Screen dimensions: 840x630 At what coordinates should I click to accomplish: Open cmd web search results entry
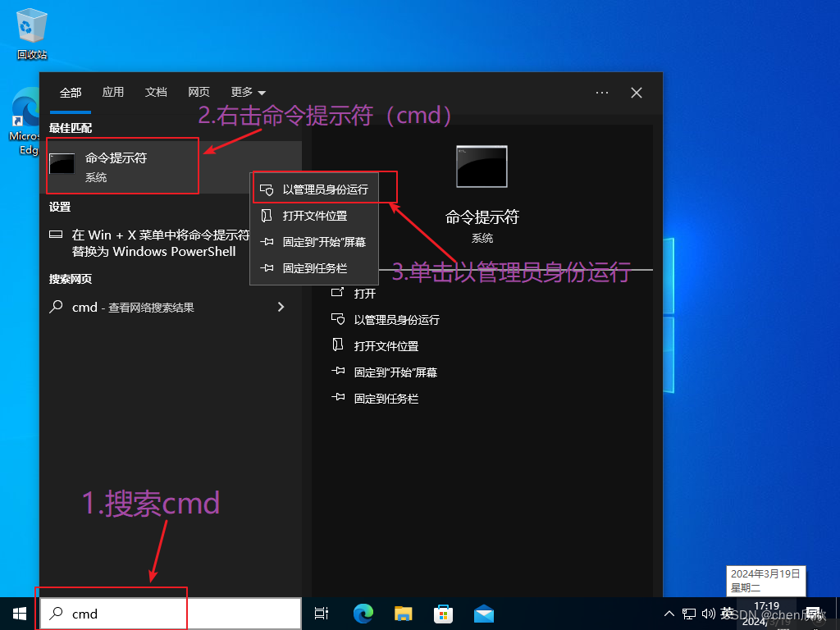pyautogui.click(x=171, y=307)
